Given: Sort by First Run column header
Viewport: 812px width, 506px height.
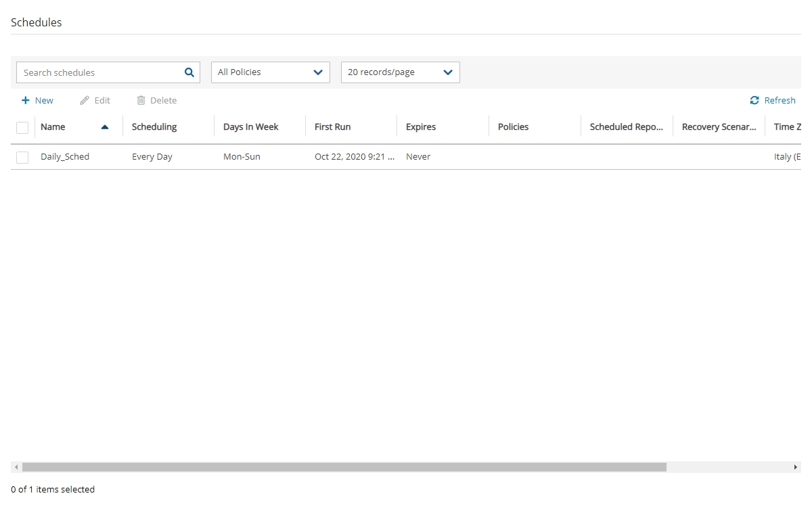Looking at the screenshot, I should pyautogui.click(x=333, y=127).
